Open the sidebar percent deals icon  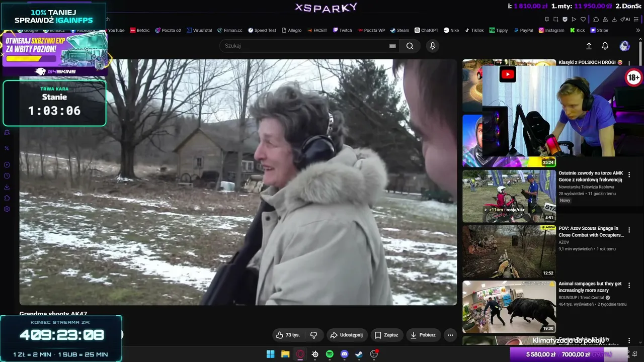pyautogui.click(x=7, y=148)
